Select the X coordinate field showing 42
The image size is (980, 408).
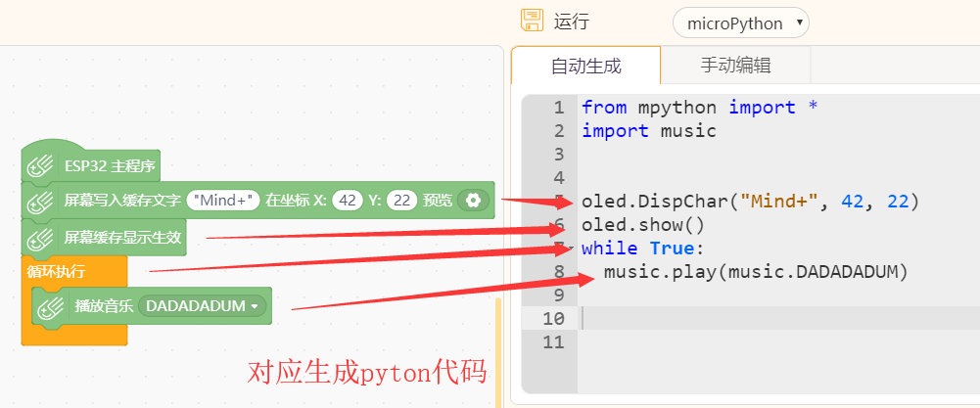pyautogui.click(x=346, y=201)
